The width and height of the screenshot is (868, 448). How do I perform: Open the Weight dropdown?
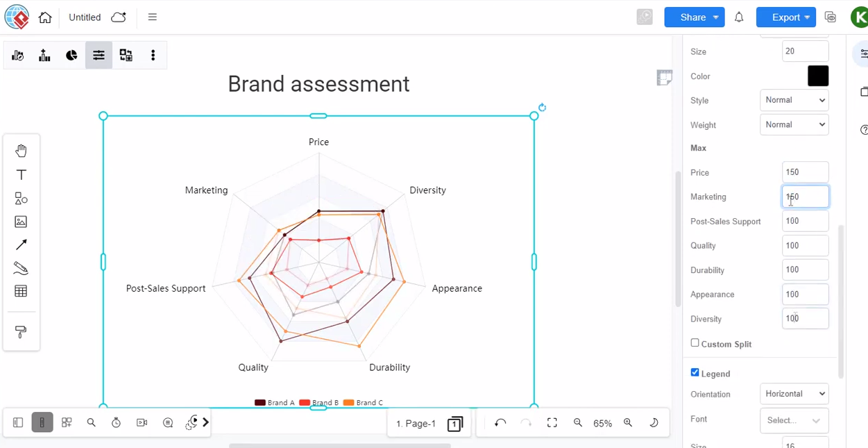click(x=794, y=125)
